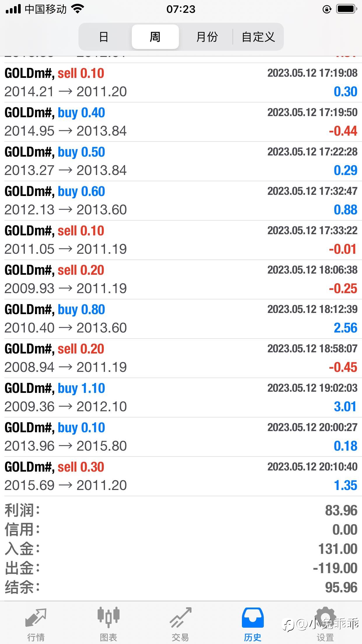
Task: Expand the sell 0.10 trade at 17:19:08
Action: tap(181, 83)
